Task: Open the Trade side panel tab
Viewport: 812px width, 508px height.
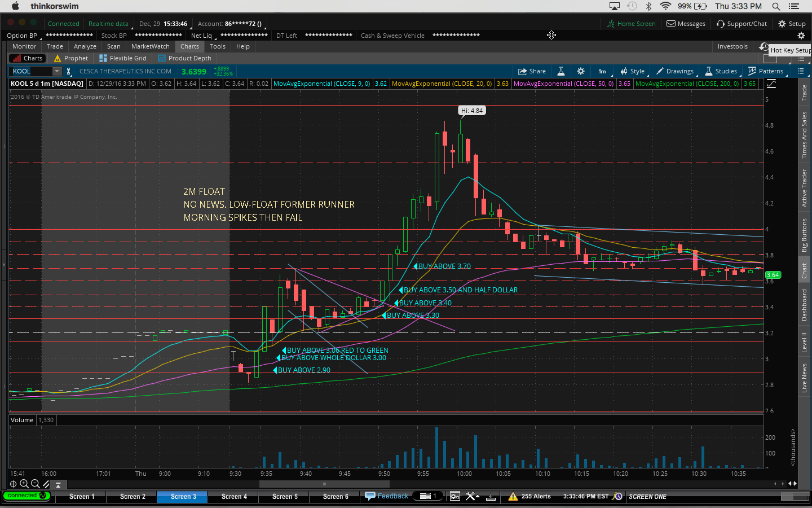Action: pos(804,93)
